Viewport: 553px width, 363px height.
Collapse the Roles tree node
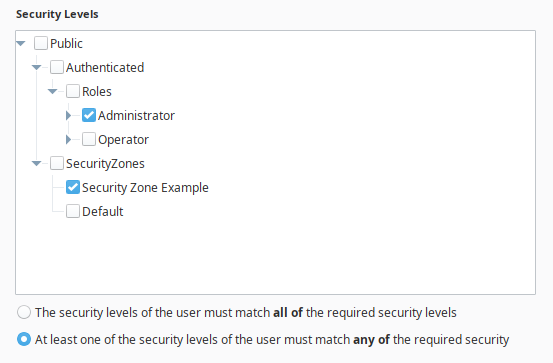pyautogui.click(x=53, y=91)
